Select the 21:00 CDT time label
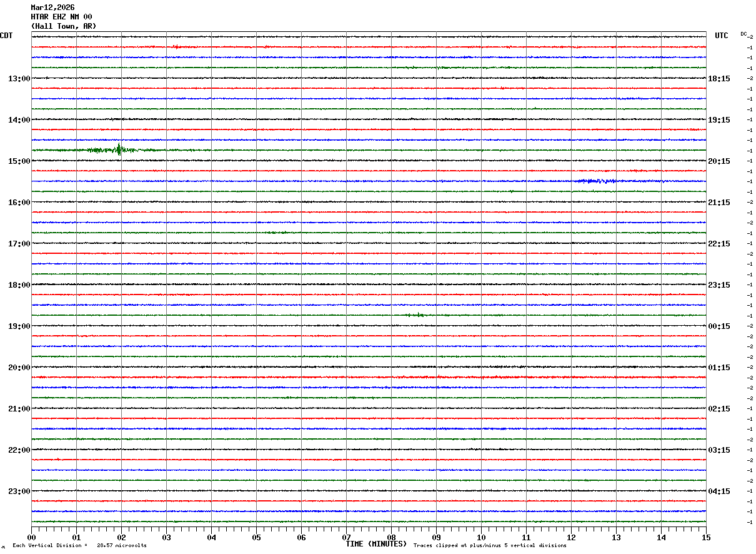 tap(19, 409)
